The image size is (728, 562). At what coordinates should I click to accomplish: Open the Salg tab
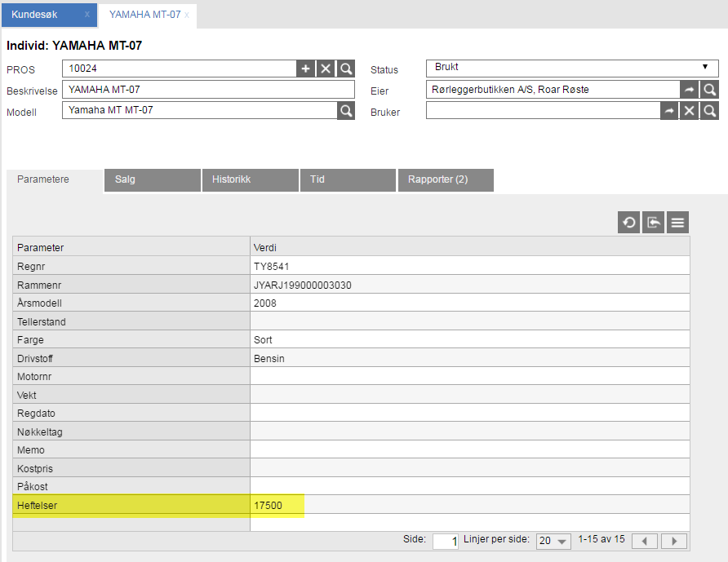coord(153,180)
